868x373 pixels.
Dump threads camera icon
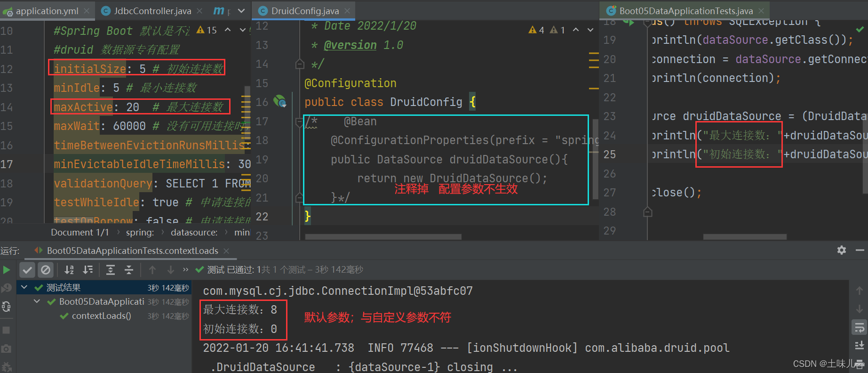(7, 349)
